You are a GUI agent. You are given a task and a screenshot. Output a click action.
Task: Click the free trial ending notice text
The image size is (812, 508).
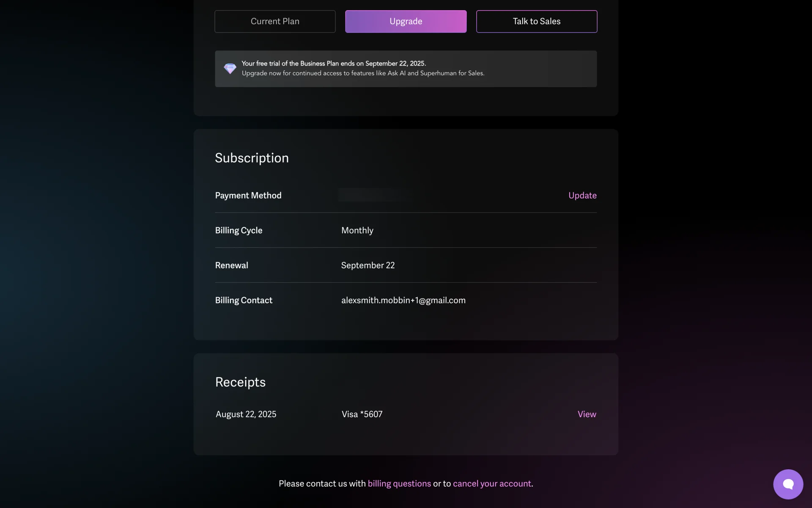pyautogui.click(x=333, y=63)
